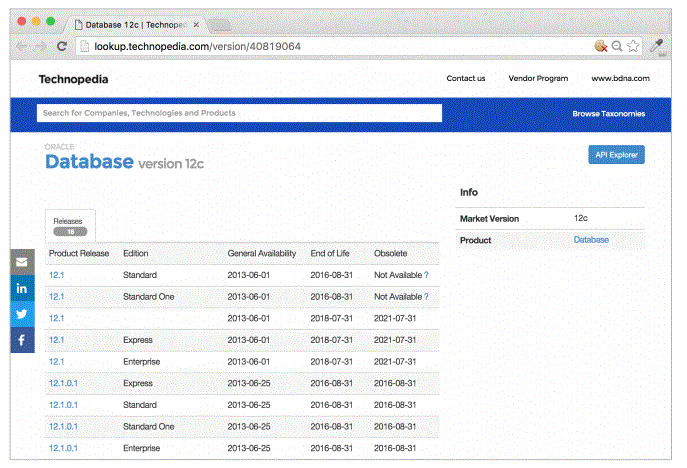Click the page icon left of the URL

[85, 46]
